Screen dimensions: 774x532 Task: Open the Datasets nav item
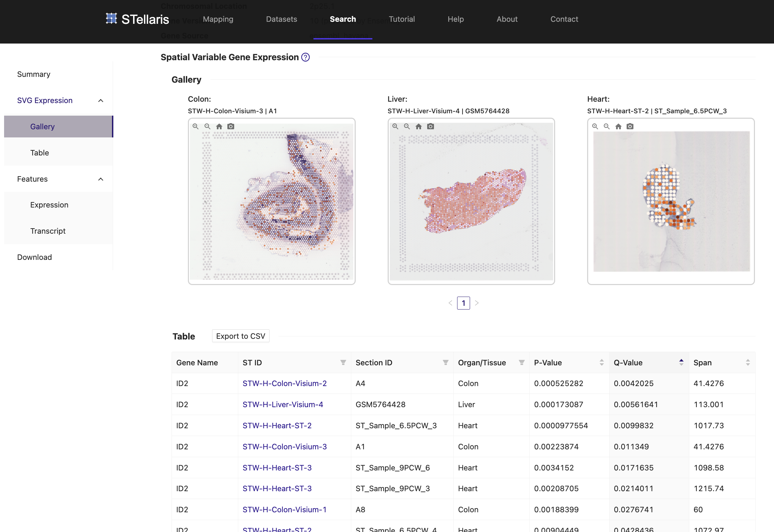pyautogui.click(x=281, y=19)
